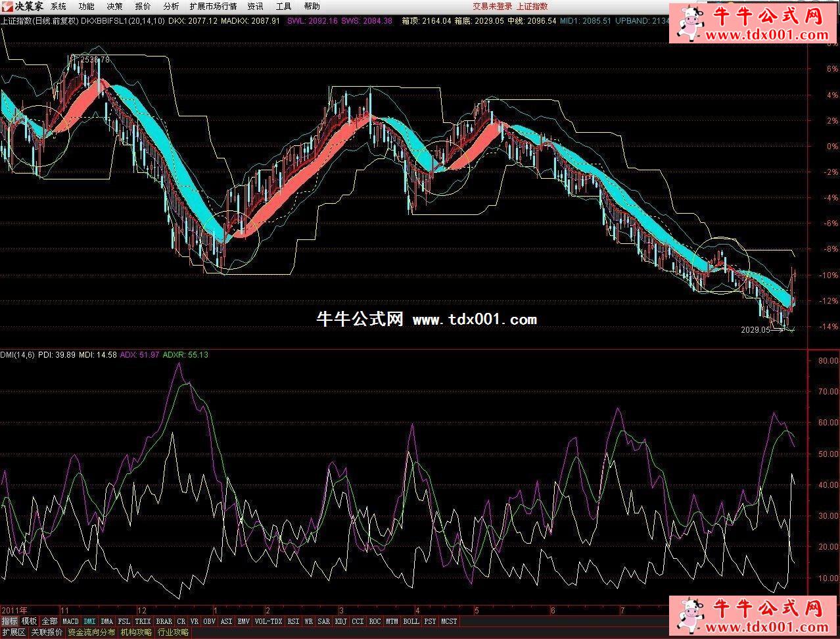840x639 pixels.
Task: Click the 2029.05 low price marker
Action: pos(755,330)
